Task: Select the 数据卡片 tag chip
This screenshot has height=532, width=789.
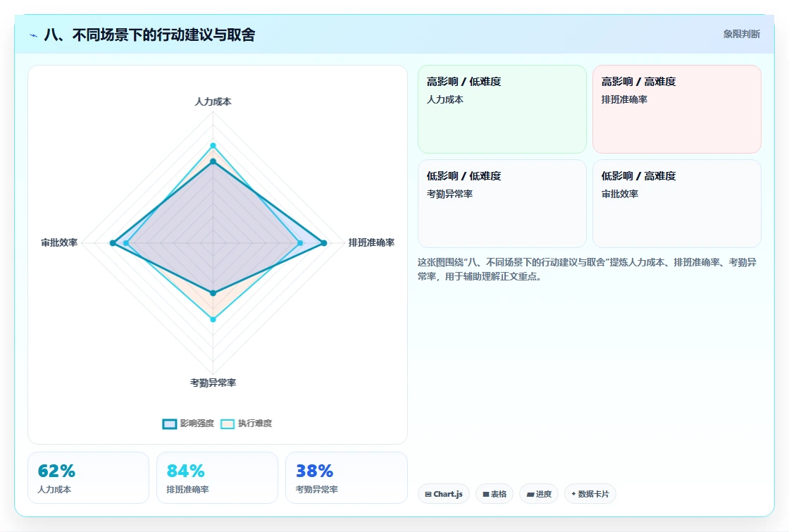Action: (x=590, y=494)
